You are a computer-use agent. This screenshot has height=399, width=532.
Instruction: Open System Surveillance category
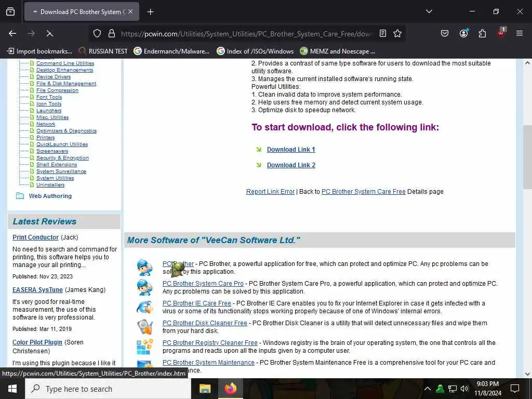(61, 171)
